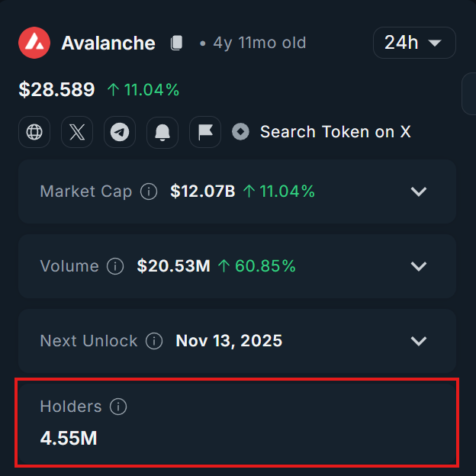Click the Holders info icon
476x476 pixels.
(118, 407)
